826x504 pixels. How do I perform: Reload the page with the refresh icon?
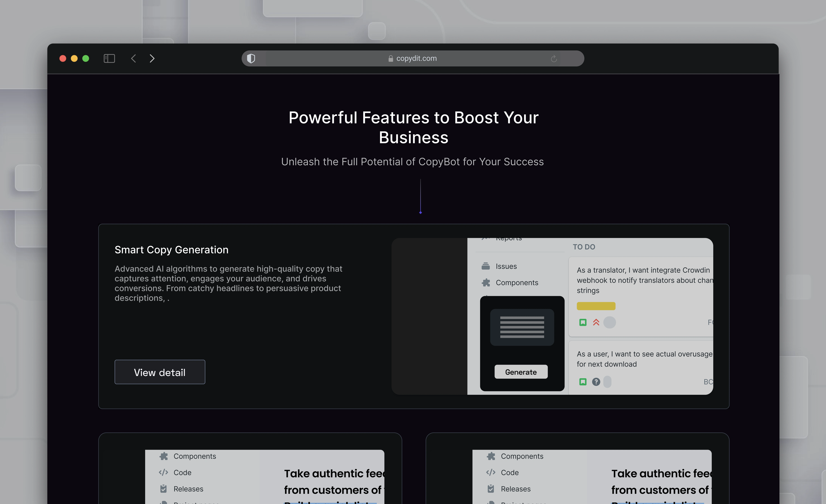[554, 59]
